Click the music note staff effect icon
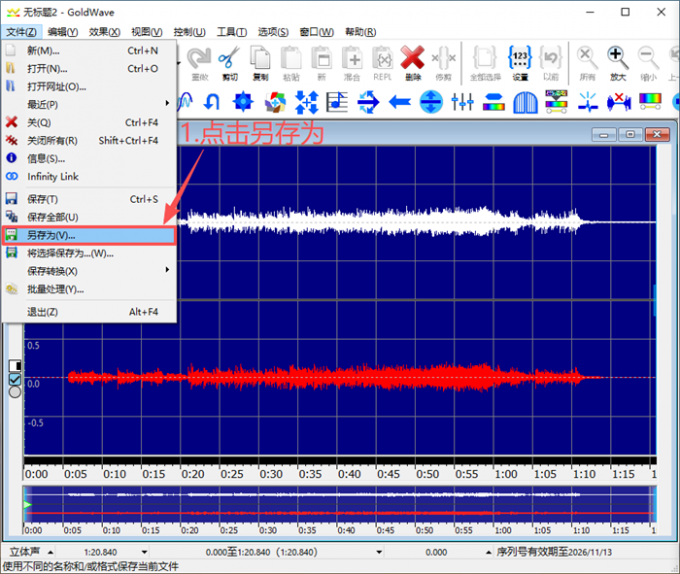 (x=337, y=102)
